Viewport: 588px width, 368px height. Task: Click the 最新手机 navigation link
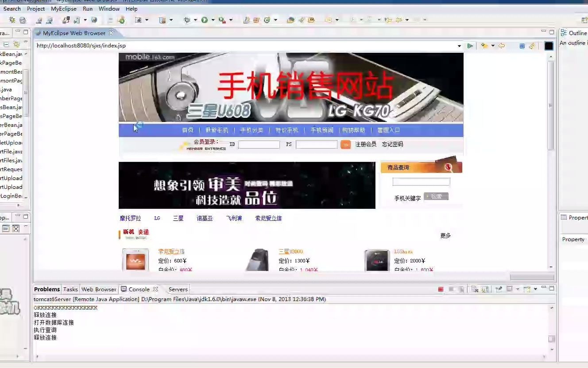coord(217,130)
